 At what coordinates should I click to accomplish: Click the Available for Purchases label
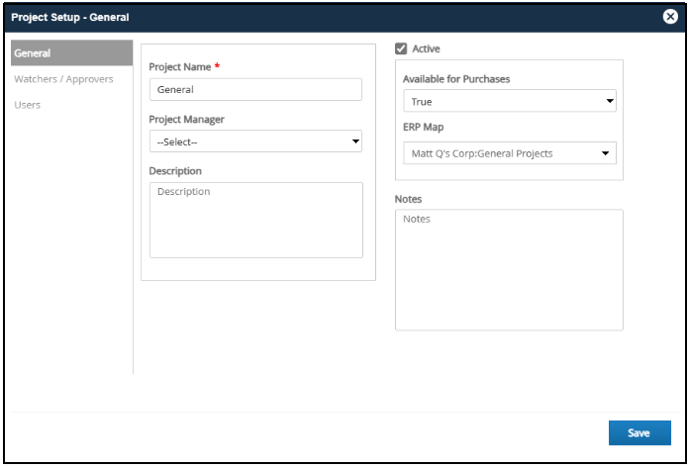pyautogui.click(x=456, y=79)
